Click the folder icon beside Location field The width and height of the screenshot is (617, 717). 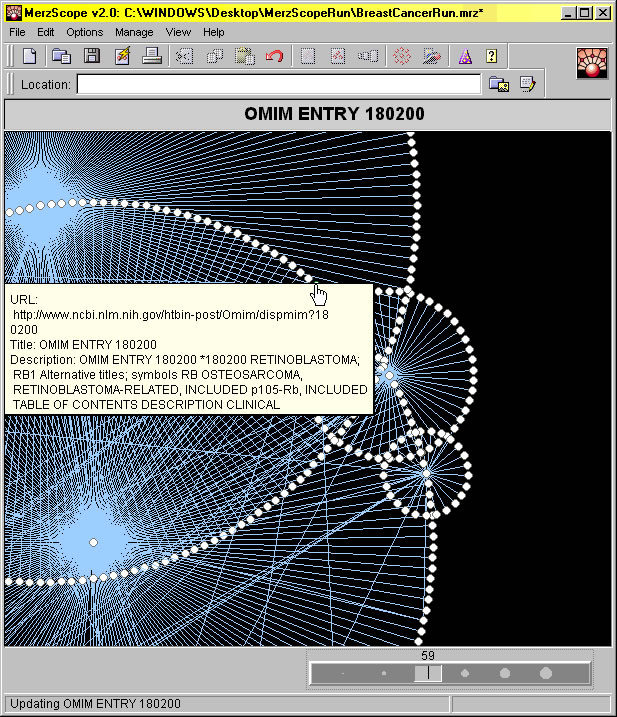pos(498,85)
